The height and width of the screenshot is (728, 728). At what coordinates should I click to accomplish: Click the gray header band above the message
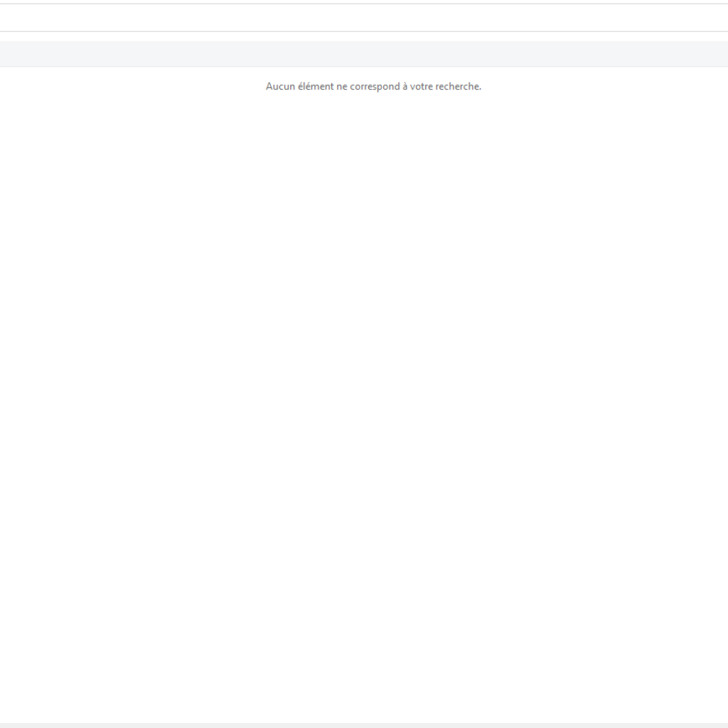[x=364, y=54]
